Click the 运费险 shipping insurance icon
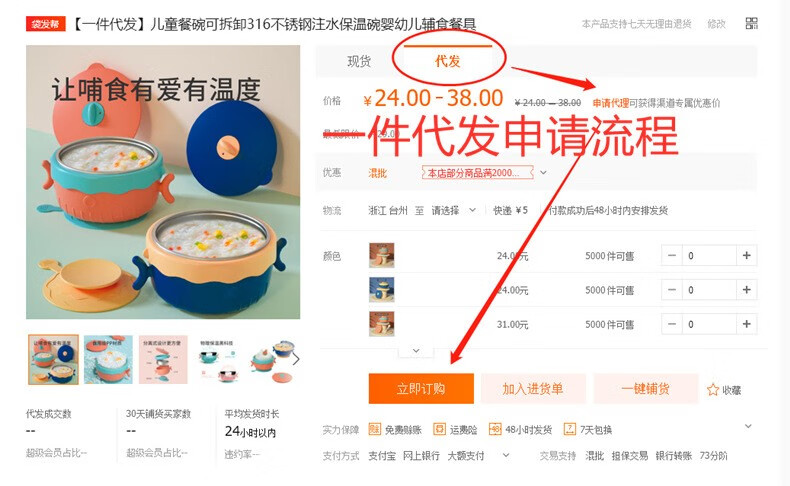 439,429
